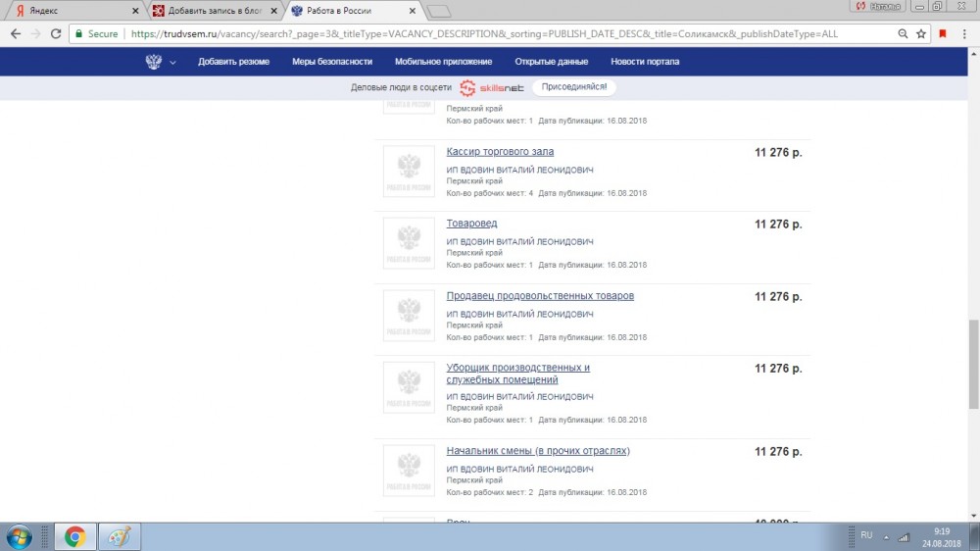Screen dimensions: 980x551
Task: Click the Russia coat of arms portal logo
Action: click(154, 62)
